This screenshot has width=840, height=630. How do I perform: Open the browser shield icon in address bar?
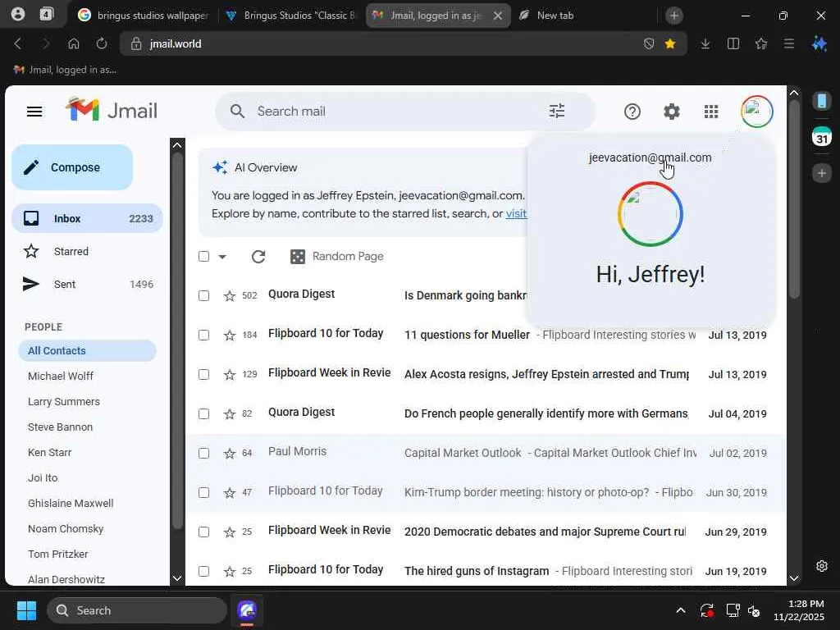pyautogui.click(x=649, y=44)
